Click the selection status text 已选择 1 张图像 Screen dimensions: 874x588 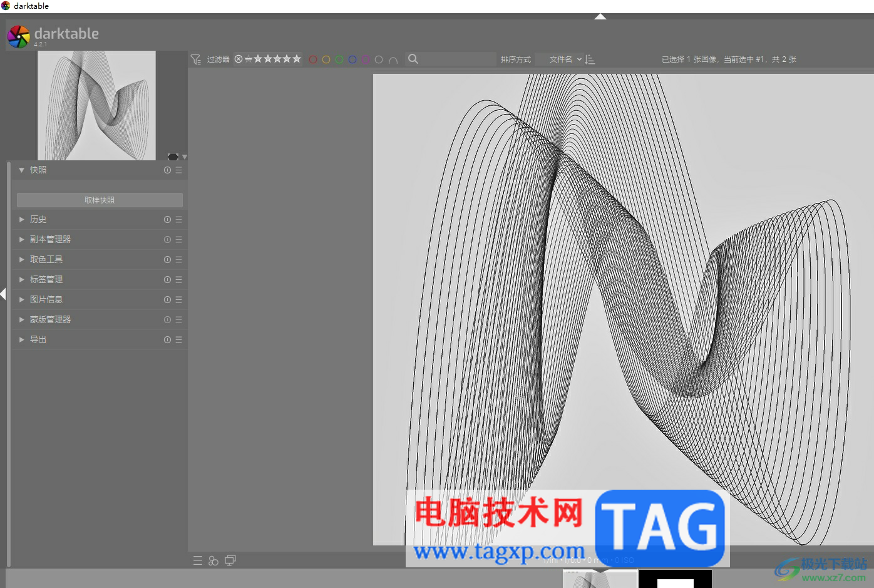coord(689,59)
